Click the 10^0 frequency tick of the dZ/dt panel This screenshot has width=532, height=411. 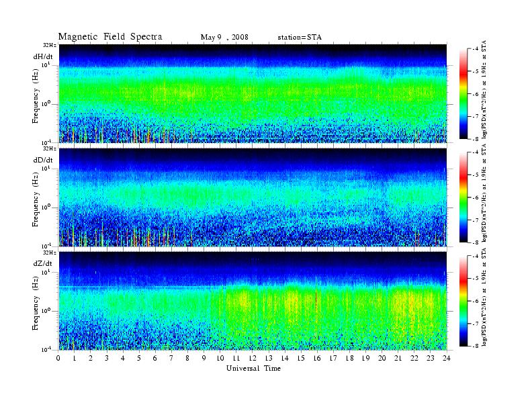point(46,311)
